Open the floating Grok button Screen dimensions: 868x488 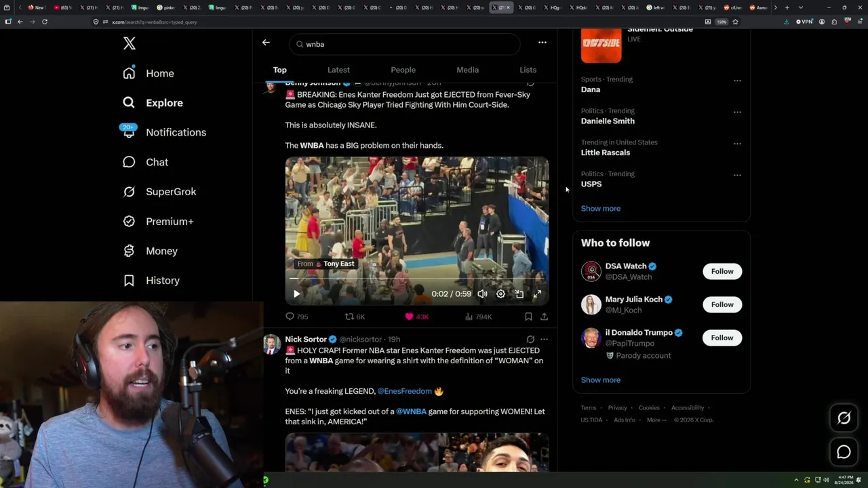[844, 418]
